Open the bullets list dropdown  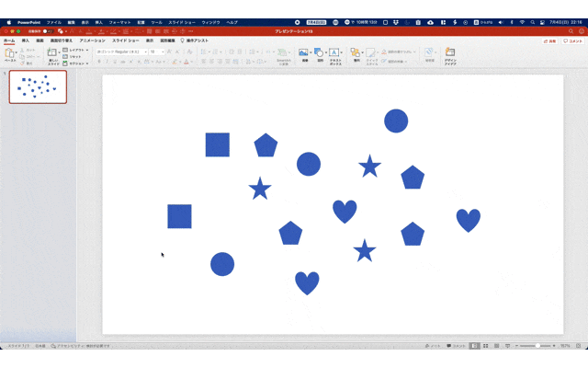209,52
